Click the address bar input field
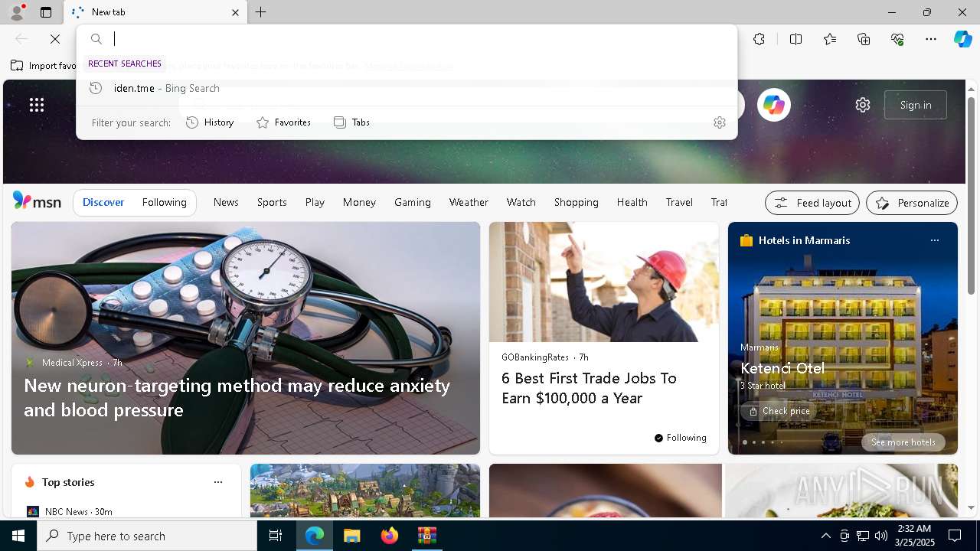Image resolution: width=980 pixels, height=551 pixels. pyautogui.click(x=421, y=39)
